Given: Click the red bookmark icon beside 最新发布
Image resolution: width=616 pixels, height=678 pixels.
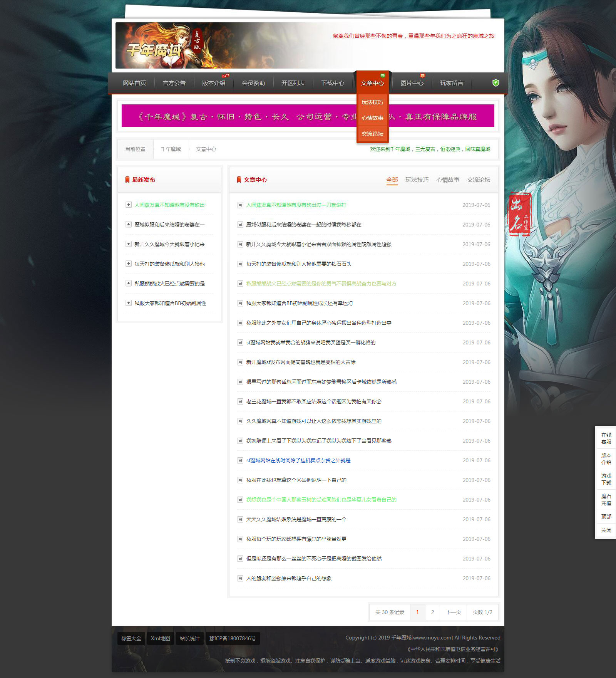Looking at the screenshot, I should (x=127, y=180).
